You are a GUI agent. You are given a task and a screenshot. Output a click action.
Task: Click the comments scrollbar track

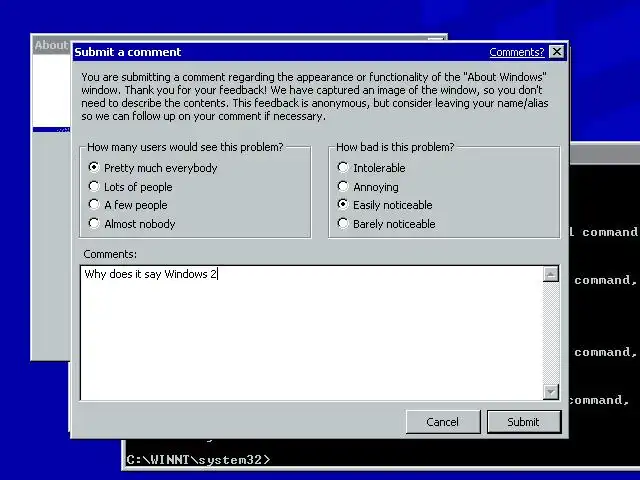(x=551, y=333)
